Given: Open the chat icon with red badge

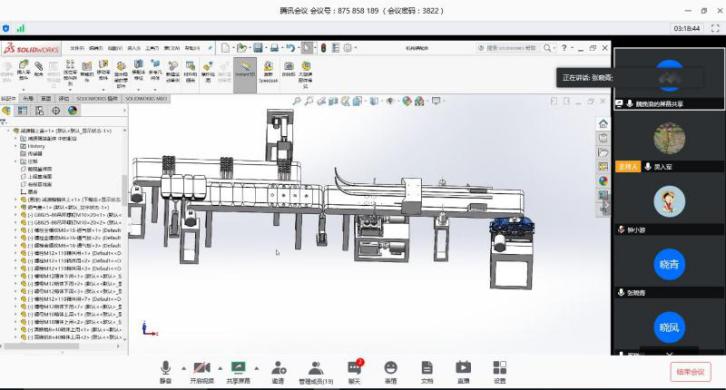Looking at the screenshot, I should coord(354,372).
